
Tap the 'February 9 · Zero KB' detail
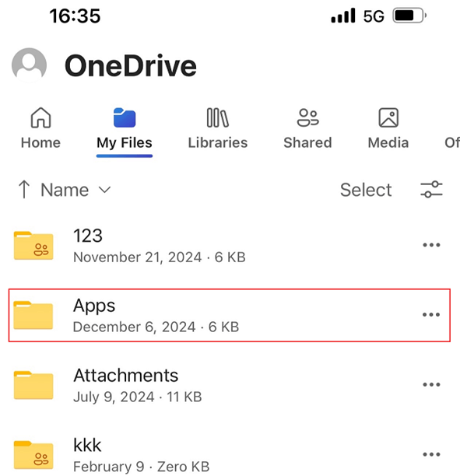click(142, 467)
